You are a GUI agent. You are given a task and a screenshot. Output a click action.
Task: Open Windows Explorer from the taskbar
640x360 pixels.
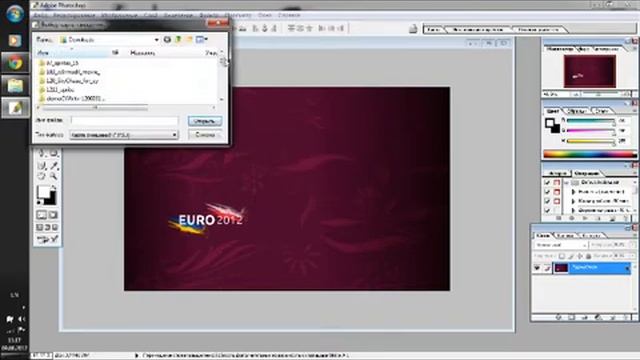15,86
